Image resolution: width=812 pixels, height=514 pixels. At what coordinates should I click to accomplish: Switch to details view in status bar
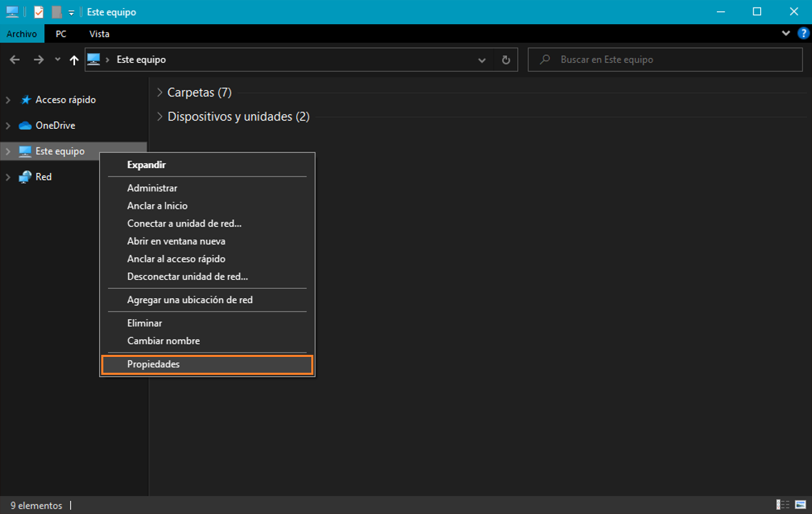tap(783, 505)
